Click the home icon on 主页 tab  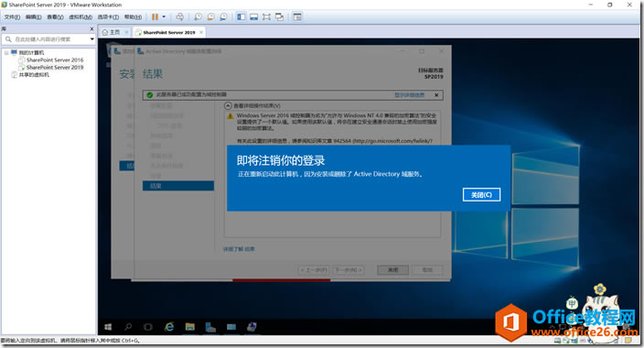pyautogui.click(x=105, y=32)
